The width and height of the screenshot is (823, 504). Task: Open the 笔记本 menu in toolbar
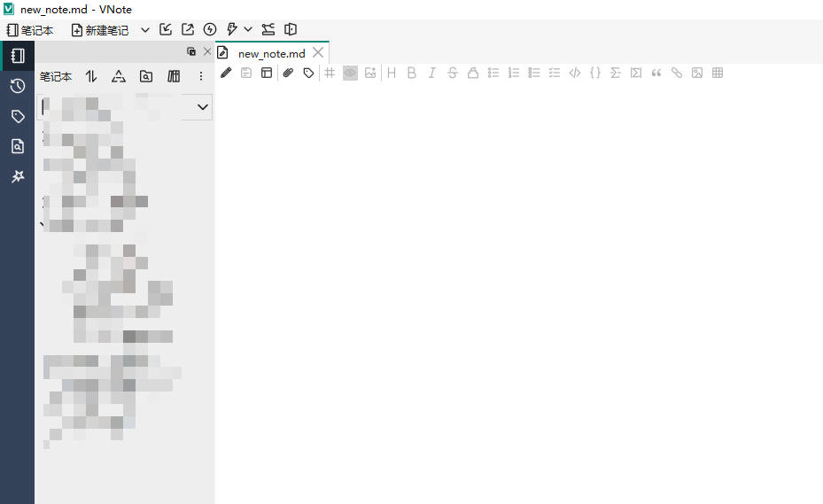point(30,29)
